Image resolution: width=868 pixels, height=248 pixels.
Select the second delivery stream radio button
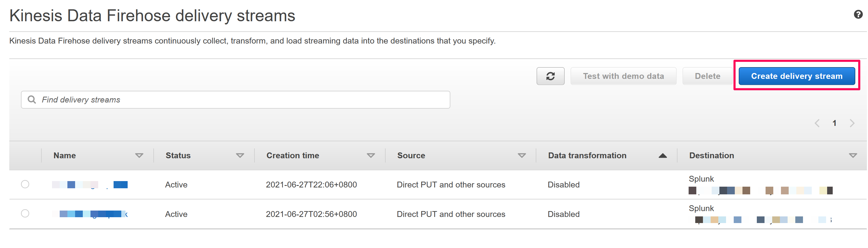click(25, 214)
